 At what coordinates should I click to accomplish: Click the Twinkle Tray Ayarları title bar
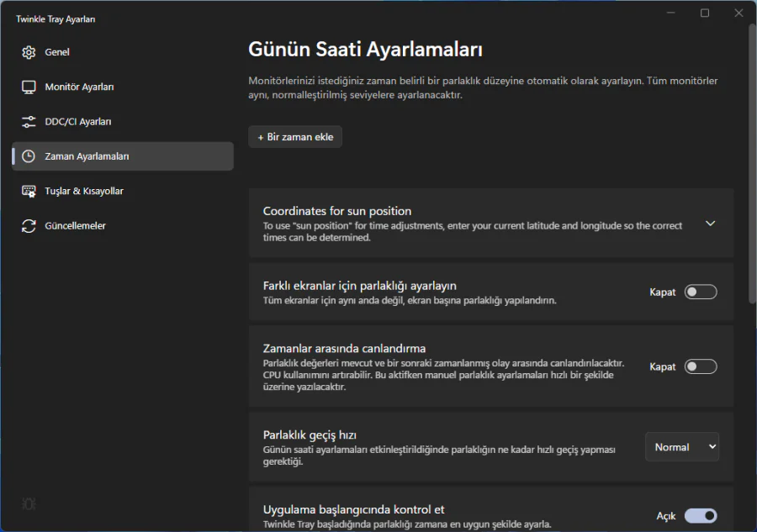click(x=55, y=18)
